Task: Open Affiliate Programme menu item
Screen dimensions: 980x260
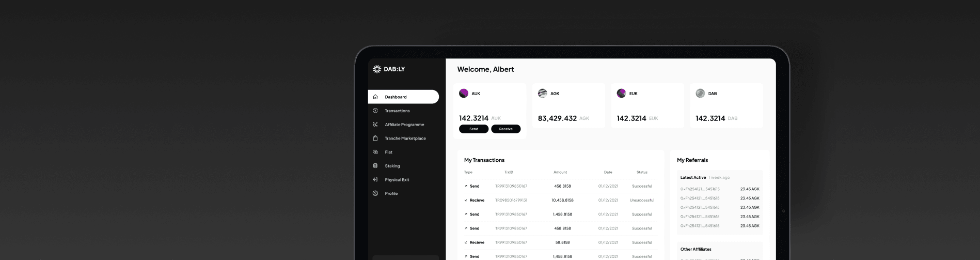Action: [x=403, y=125]
